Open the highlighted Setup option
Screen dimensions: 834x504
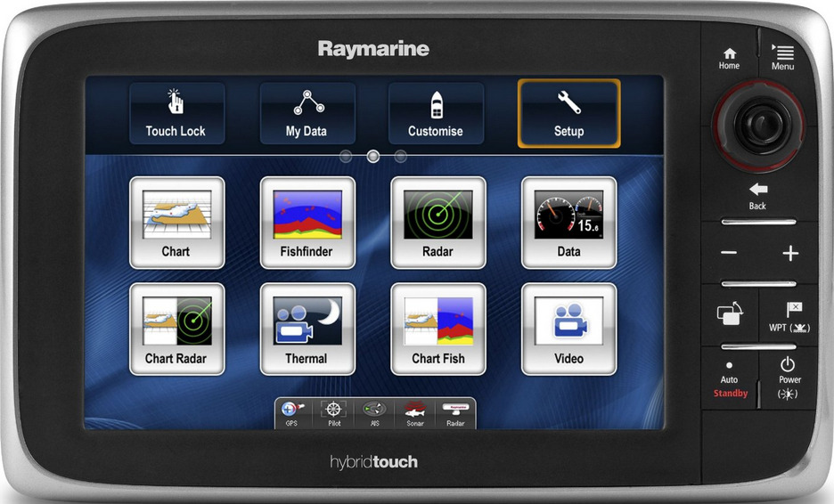click(568, 113)
